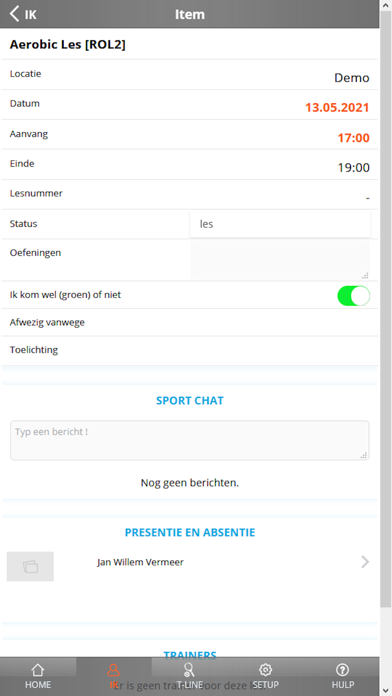Screen dimensions: 392x696
Task: Click the Aanvang time 17:00
Action: [353, 138]
